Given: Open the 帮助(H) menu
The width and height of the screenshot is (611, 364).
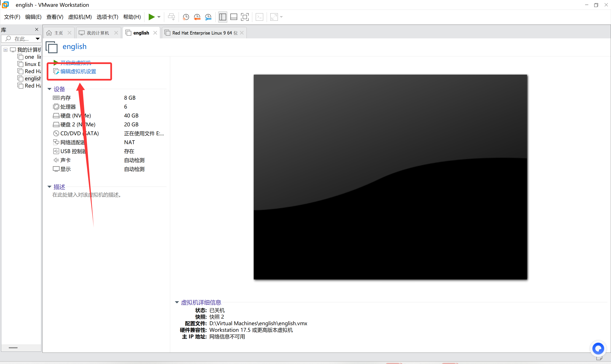Looking at the screenshot, I should (132, 17).
